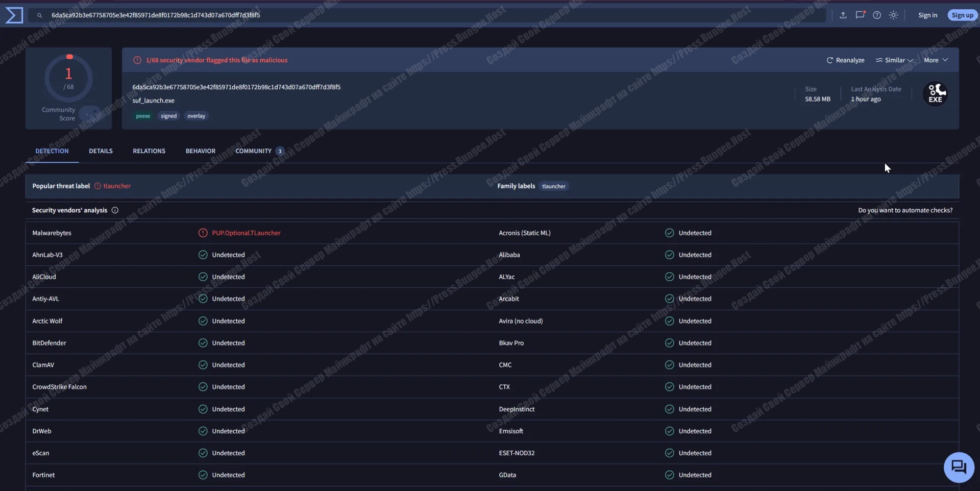Click Reanalyze button
Image resolution: width=980 pixels, height=491 pixels.
coord(845,60)
